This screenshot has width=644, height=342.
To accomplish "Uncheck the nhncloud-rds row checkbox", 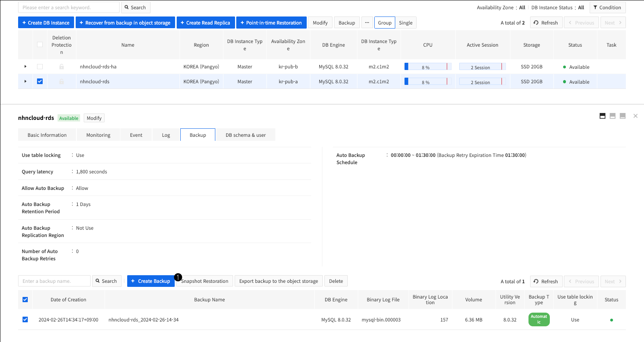I will coord(40,81).
